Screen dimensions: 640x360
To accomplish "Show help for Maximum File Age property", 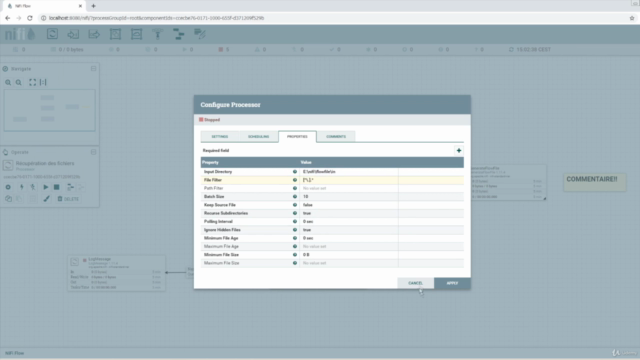I will pyautogui.click(x=295, y=247).
